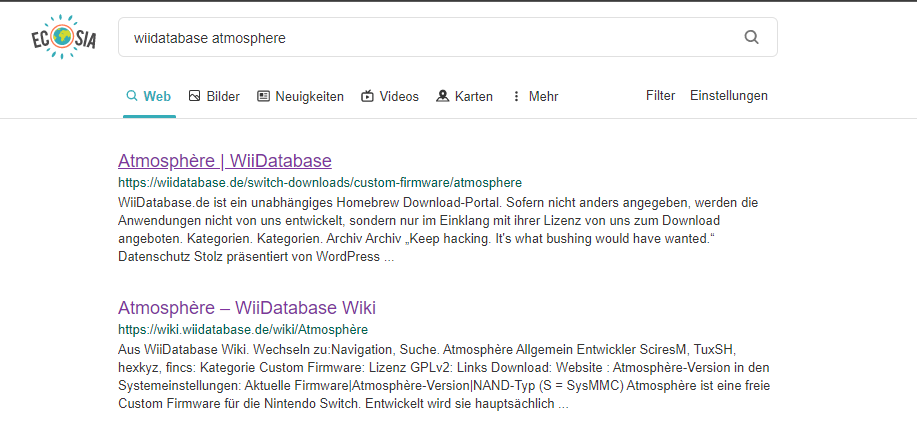Click the search field containing wiidatabase atmosphere
The height and width of the screenshot is (431, 917).
click(447, 37)
